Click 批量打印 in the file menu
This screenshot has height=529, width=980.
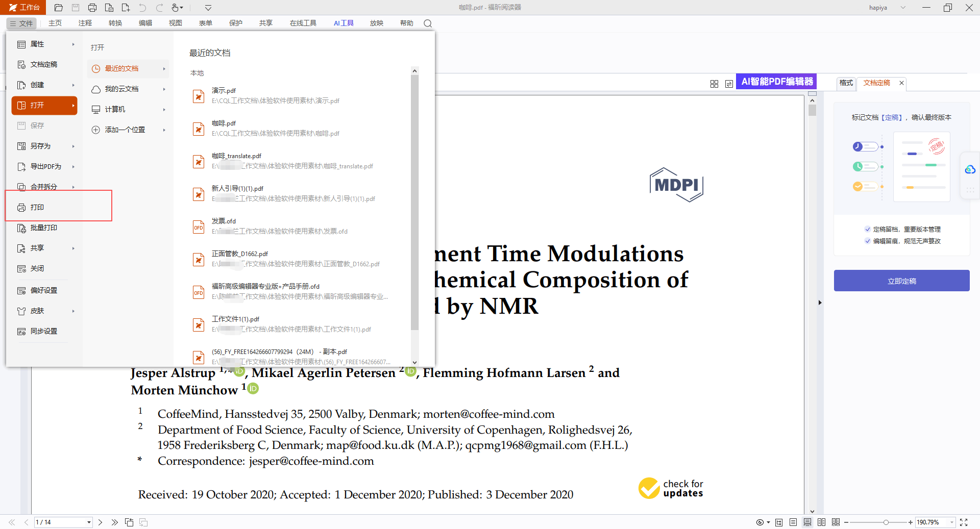pos(44,228)
